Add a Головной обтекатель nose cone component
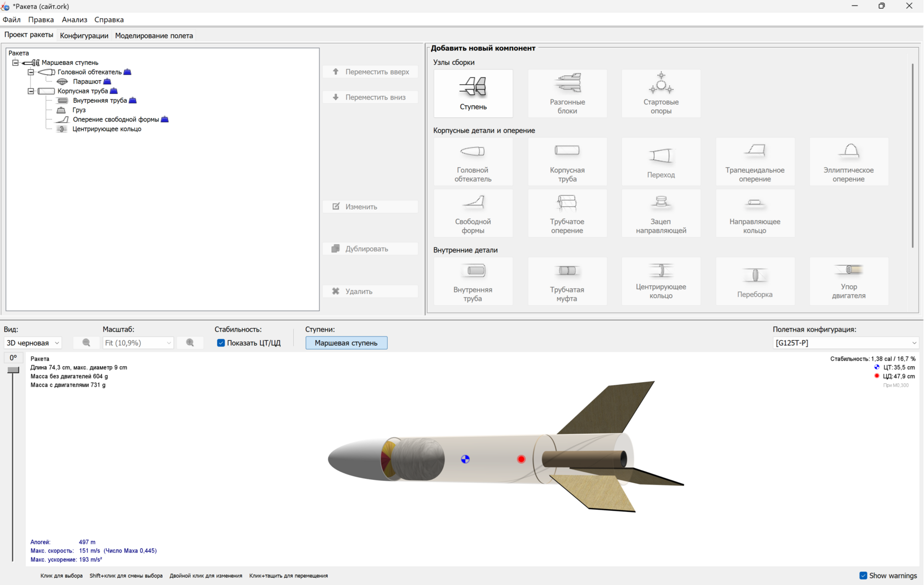 point(473,162)
